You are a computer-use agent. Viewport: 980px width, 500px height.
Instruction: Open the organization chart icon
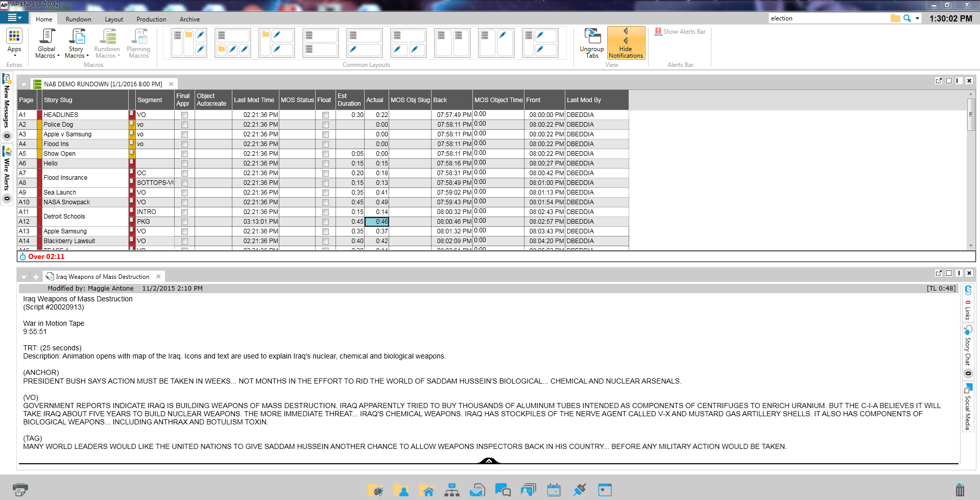coord(452,490)
